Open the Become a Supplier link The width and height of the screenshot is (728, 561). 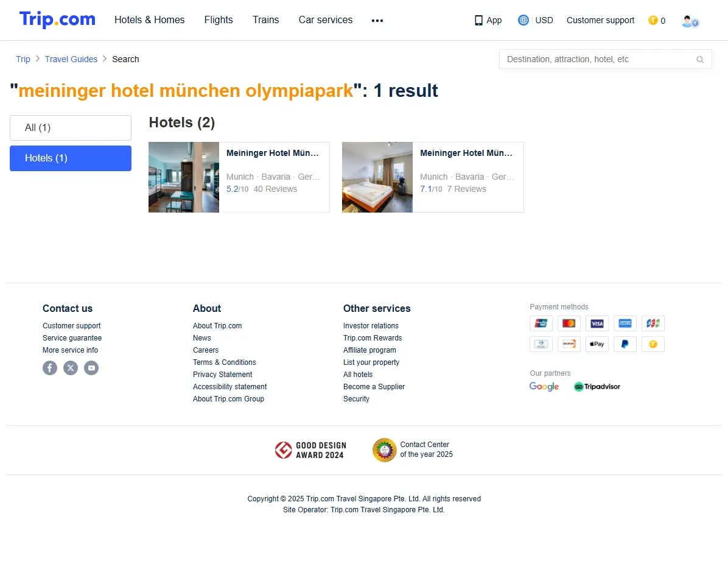(374, 387)
